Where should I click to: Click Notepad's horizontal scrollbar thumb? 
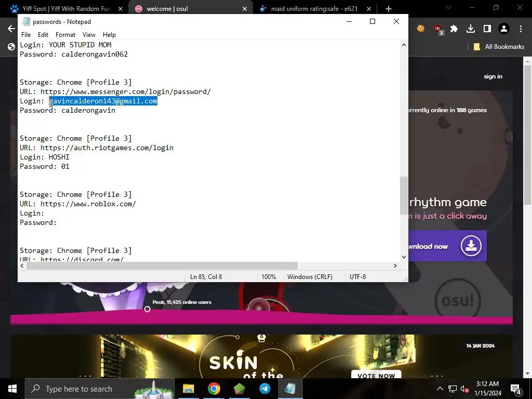(162, 265)
